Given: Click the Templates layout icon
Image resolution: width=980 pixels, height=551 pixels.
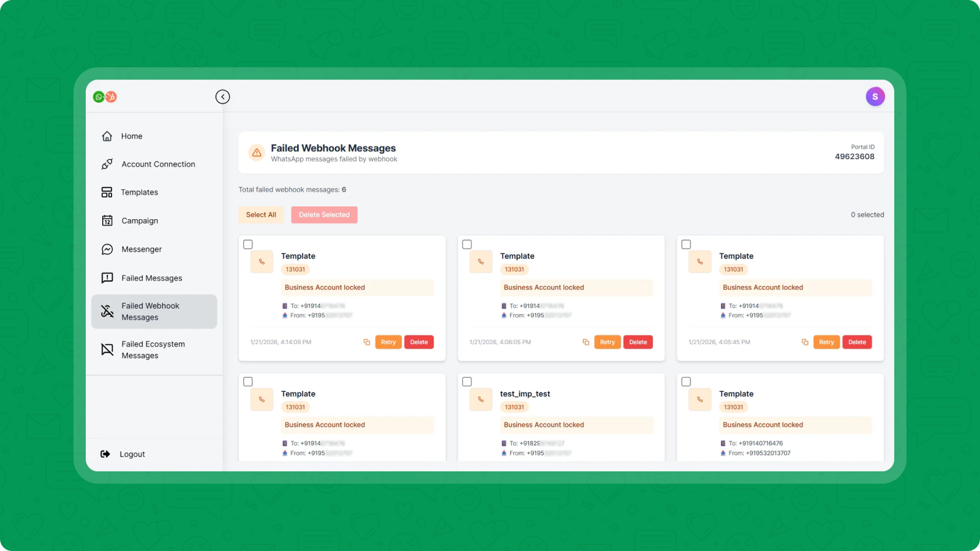Looking at the screenshot, I should click(x=107, y=192).
